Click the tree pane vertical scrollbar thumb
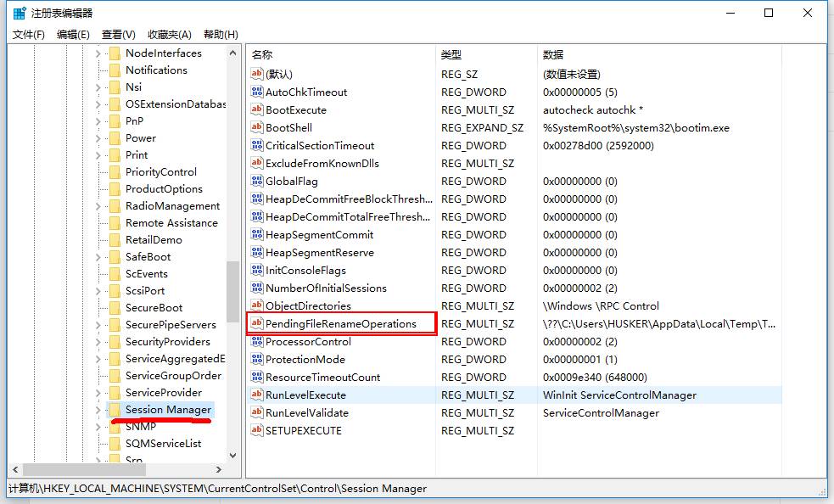 click(x=232, y=290)
